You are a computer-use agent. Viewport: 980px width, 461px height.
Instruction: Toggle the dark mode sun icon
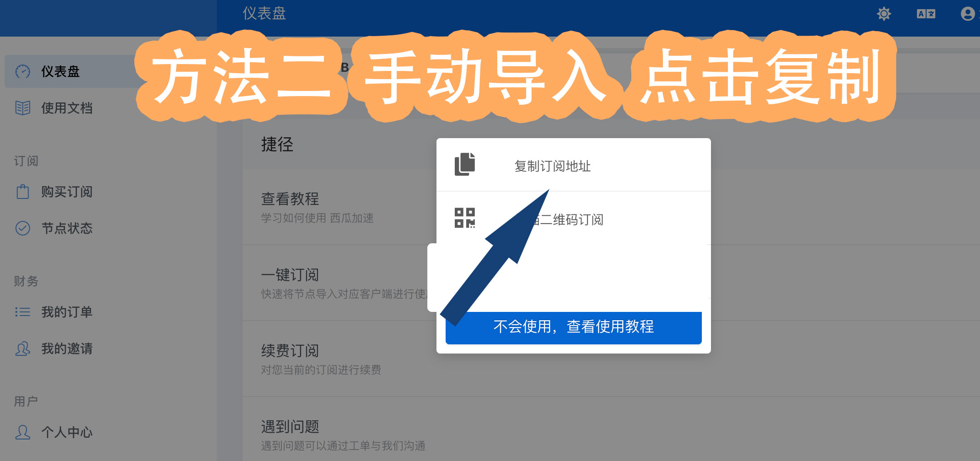pyautogui.click(x=884, y=14)
